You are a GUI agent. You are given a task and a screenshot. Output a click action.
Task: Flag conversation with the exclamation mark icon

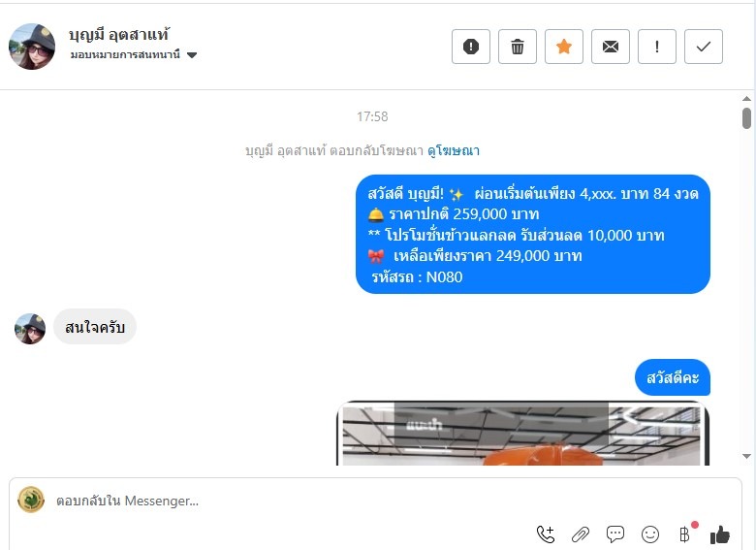coord(657,47)
